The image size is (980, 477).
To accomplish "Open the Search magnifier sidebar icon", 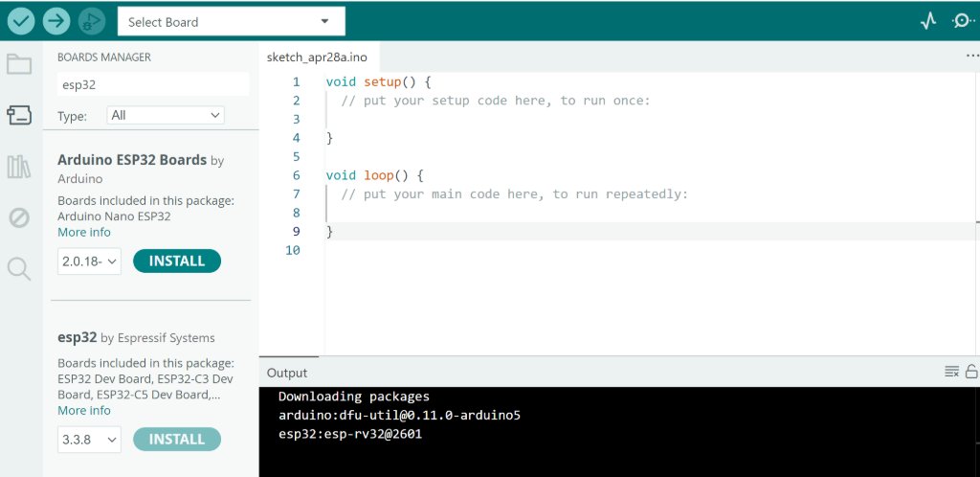I will click(19, 269).
